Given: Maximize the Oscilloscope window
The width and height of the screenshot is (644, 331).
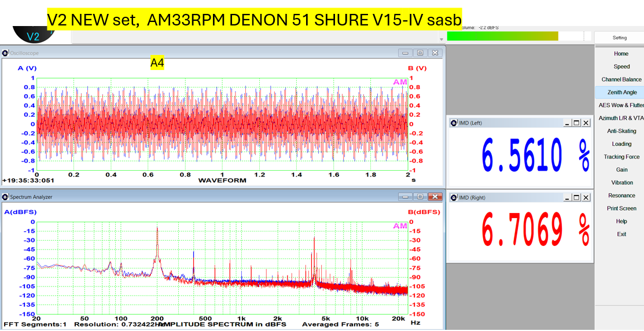Looking at the screenshot, I should tap(420, 53).
